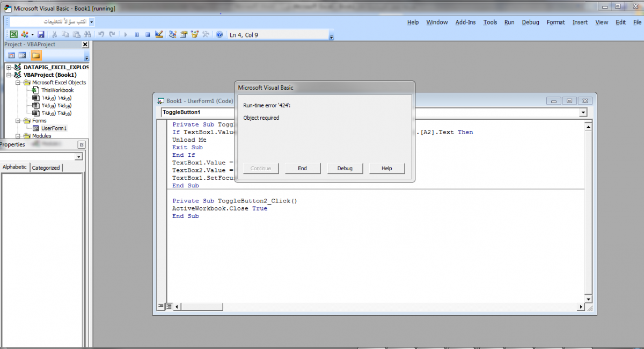Click the Insert UserForm toolbar icon
This screenshot has width=644, height=349.
click(x=24, y=34)
